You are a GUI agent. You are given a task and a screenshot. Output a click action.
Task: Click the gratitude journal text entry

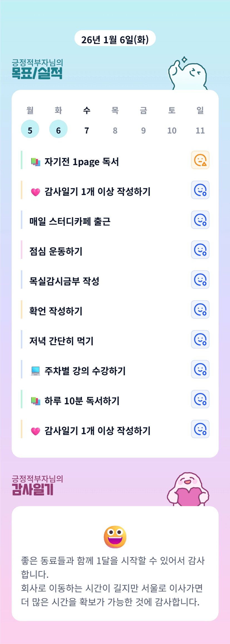113,581
